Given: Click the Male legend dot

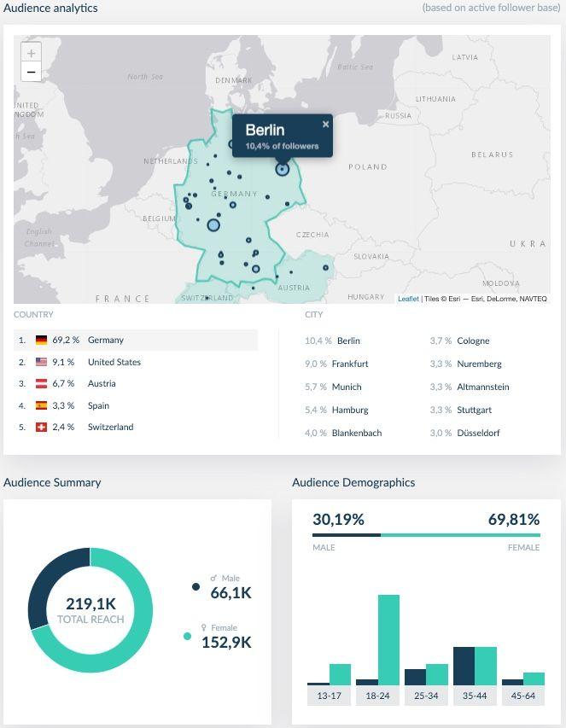Looking at the screenshot, I should [x=196, y=587].
